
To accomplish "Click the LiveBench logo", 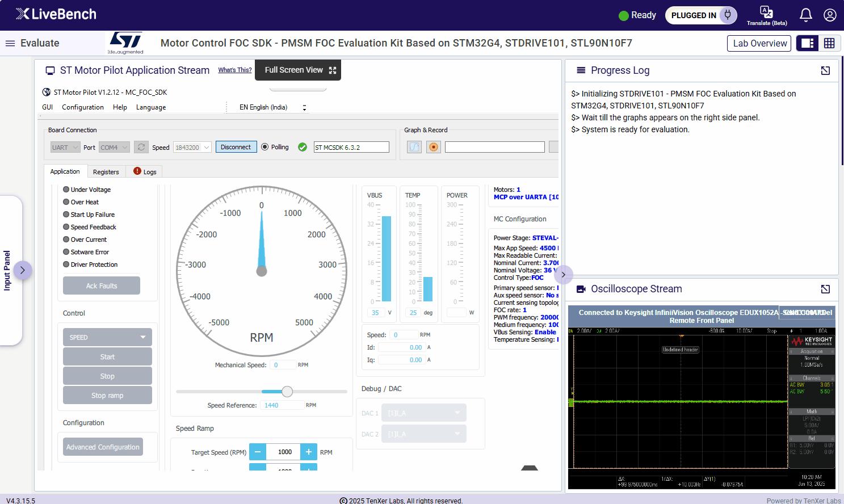I will click(x=56, y=14).
